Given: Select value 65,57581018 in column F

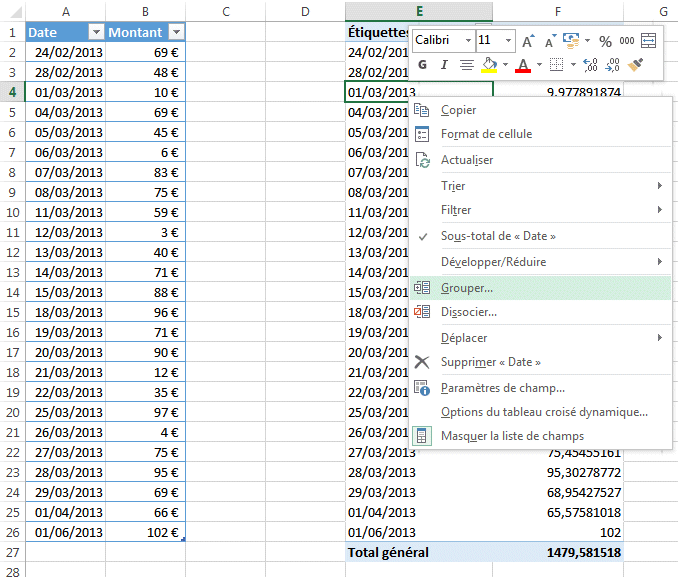Looking at the screenshot, I should 558,513.
